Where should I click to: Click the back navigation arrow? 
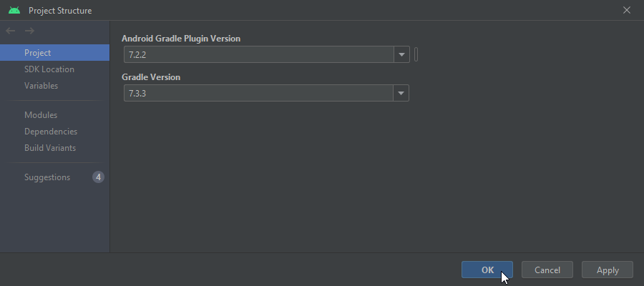click(10, 31)
